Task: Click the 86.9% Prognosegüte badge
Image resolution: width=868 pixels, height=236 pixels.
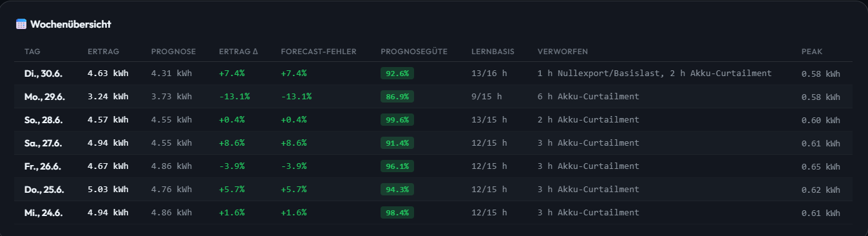Action: coord(397,97)
